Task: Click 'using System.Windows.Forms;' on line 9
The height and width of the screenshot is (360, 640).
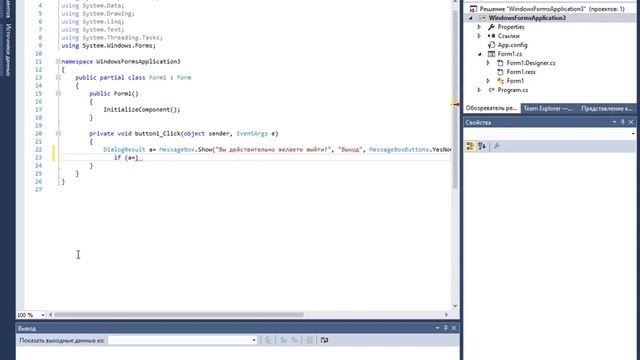Action: (x=109, y=46)
